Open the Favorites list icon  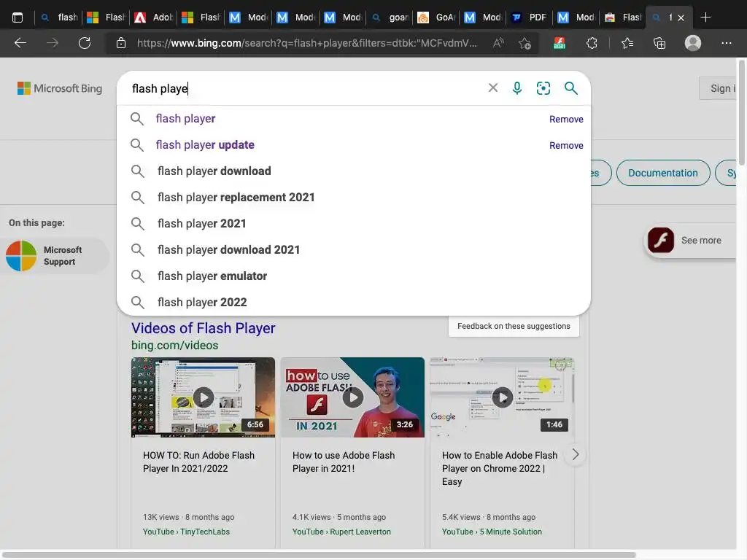[627, 43]
